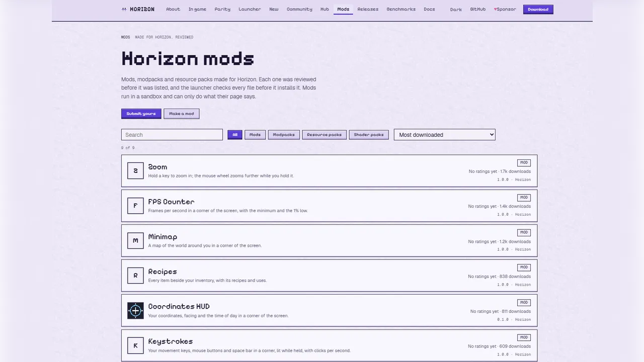Image resolution: width=644 pixels, height=362 pixels.
Task: Open the Releases page
Action: [368, 10]
